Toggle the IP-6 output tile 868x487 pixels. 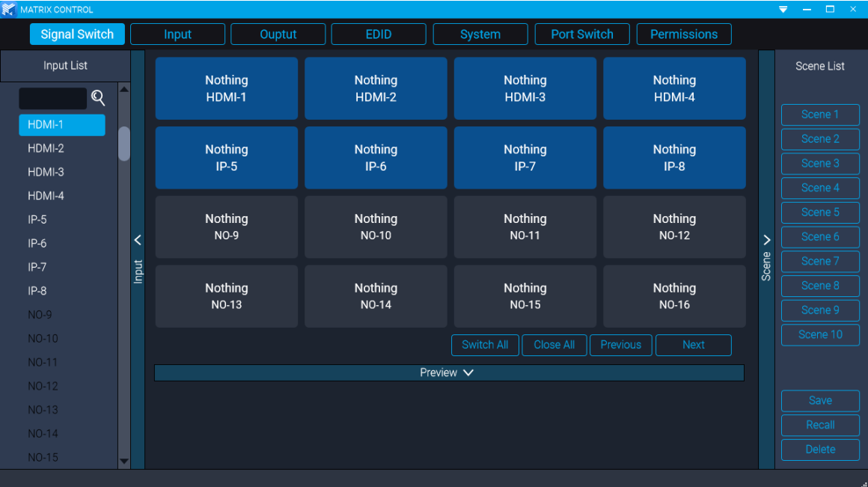[x=376, y=158]
